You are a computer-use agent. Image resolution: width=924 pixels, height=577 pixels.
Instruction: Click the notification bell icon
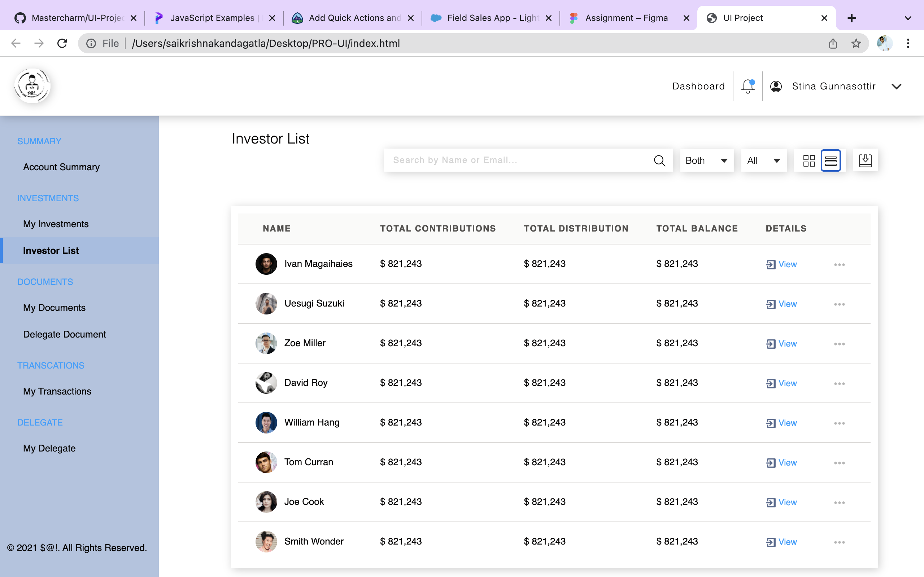pyautogui.click(x=748, y=86)
